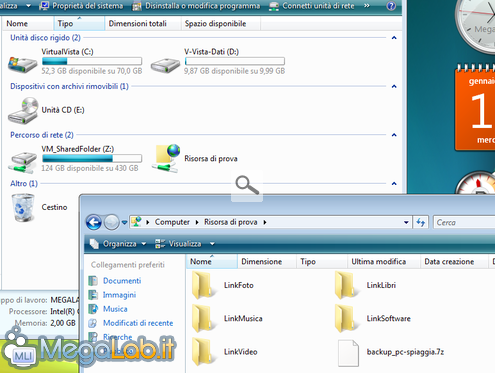Select the backup_pc-spiaggia.7z file icon

[x=348, y=353]
